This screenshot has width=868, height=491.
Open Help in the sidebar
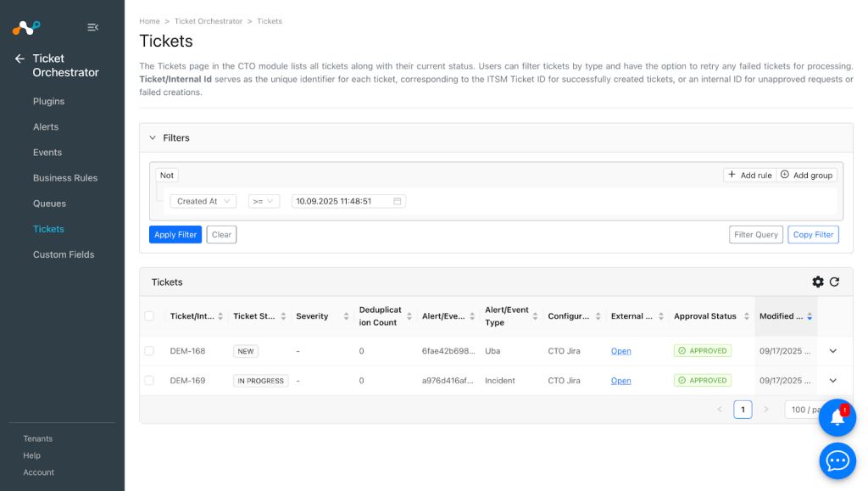(31, 455)
